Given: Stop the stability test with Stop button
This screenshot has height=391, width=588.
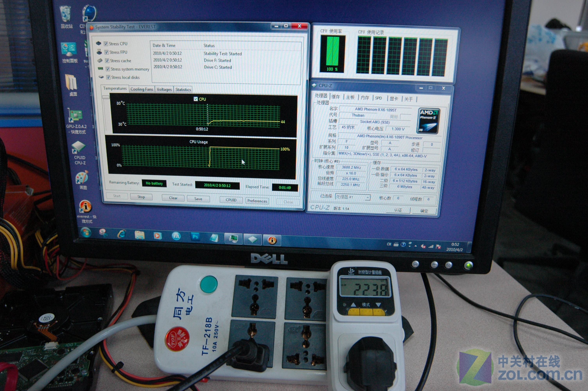Looking at the screenshot, I should point(141,197).
